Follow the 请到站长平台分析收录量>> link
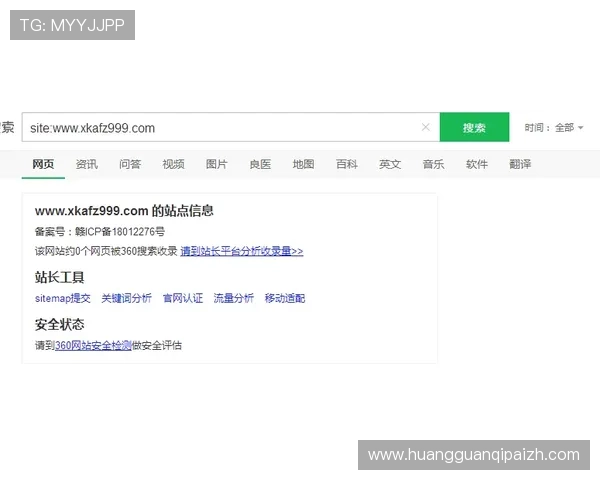The width and height of the screenshot is (600, 480). point(242,251)
